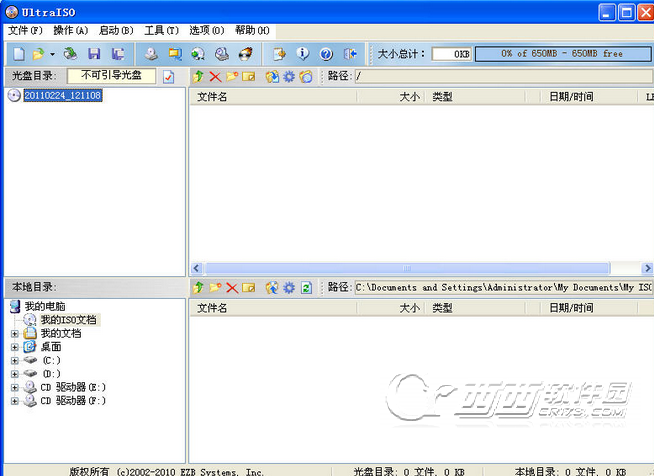Image resolution: width=654 pixels, height=476 pixels.
Task: Open the 文件(F) menu
Action: click(x=25, y=30)
